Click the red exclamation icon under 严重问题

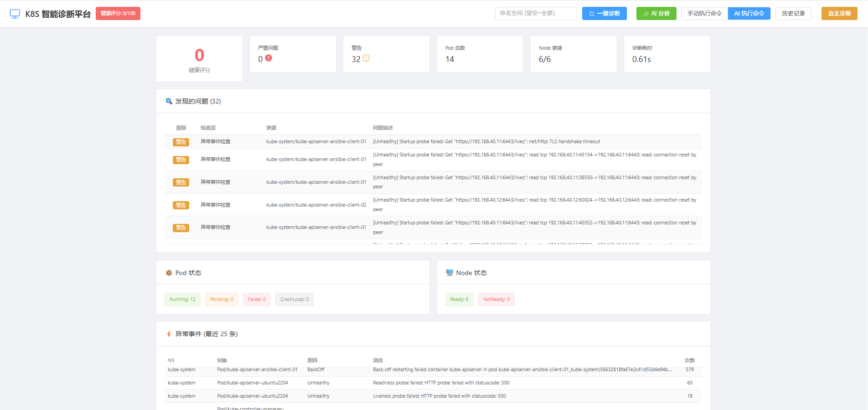point(269,58)
